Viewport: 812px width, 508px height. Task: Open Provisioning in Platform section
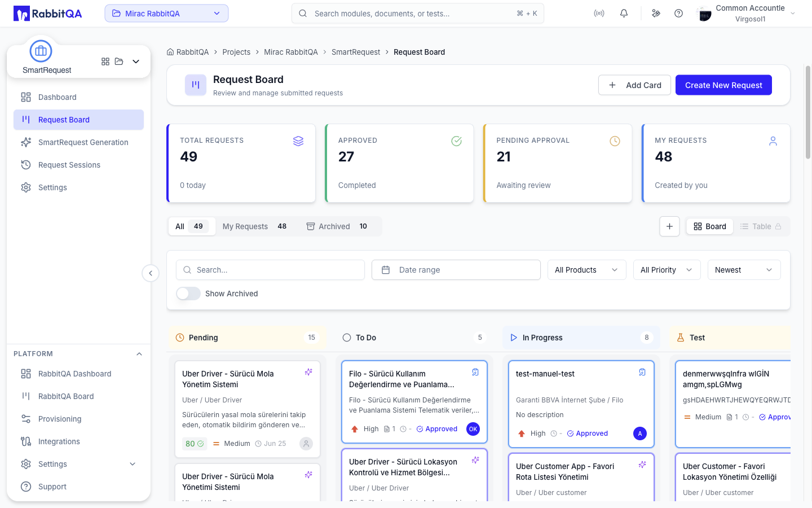79,419
